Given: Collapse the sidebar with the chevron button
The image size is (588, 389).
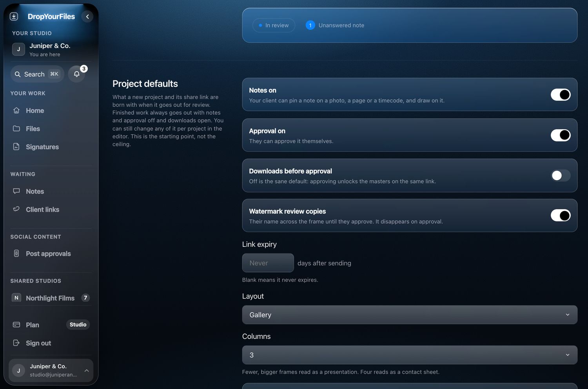Looking at the screenshot, I should pyautogui.click(x=87, y=16).
